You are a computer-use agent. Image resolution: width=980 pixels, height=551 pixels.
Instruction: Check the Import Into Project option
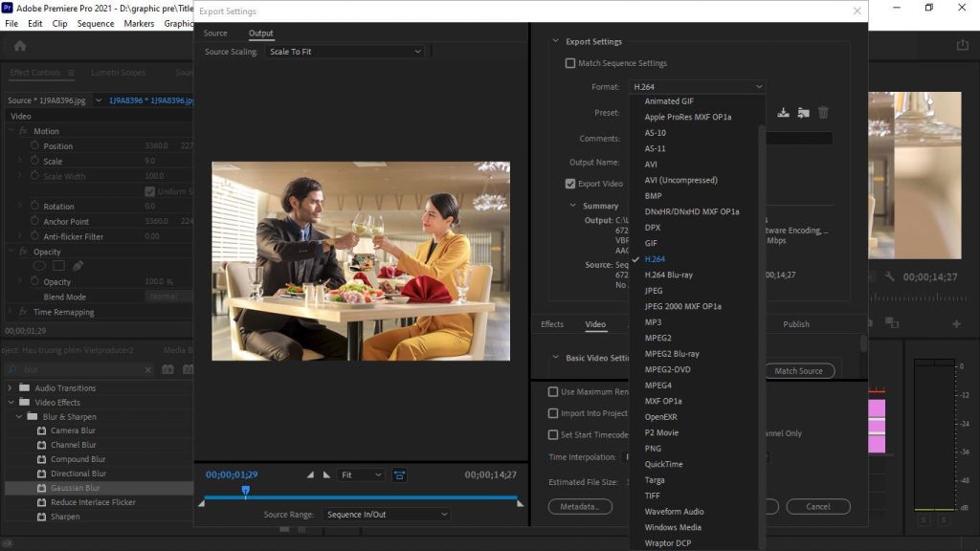coord(552,413)
